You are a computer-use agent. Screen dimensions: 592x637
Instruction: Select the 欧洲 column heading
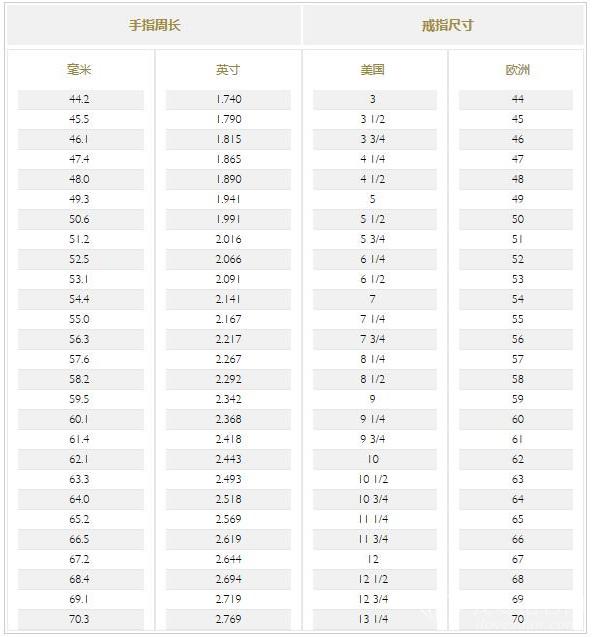coord(517,69)
